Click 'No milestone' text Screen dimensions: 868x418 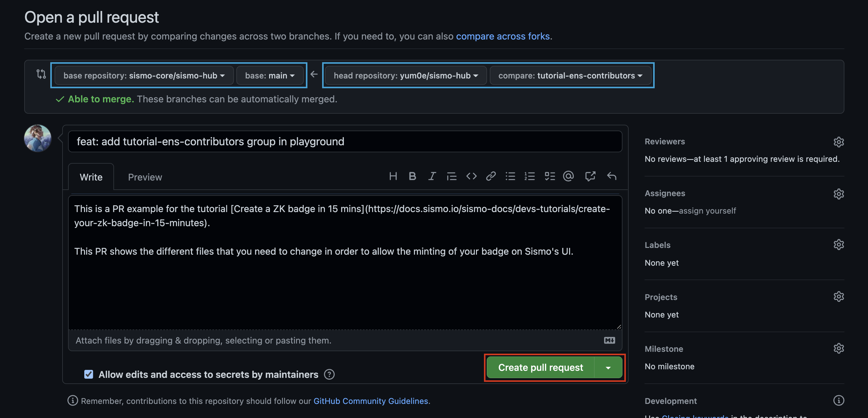point(669,367)
